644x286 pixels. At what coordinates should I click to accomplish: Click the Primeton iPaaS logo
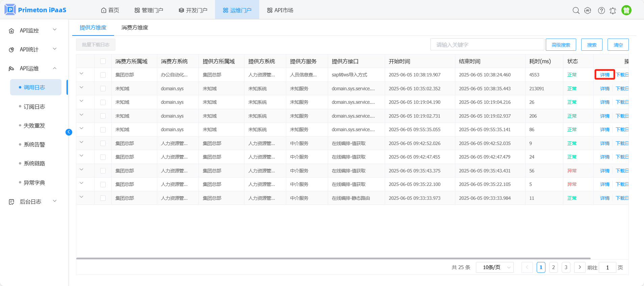(35, 10)
